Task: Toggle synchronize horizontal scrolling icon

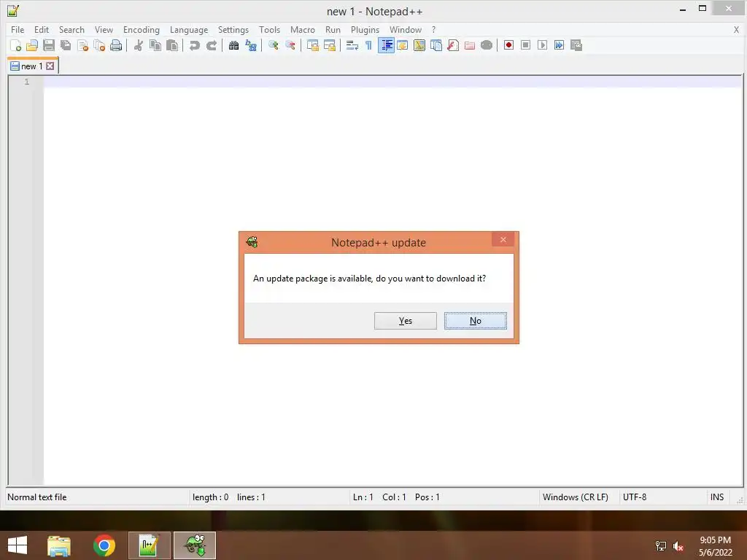Action: pos(330,45)
